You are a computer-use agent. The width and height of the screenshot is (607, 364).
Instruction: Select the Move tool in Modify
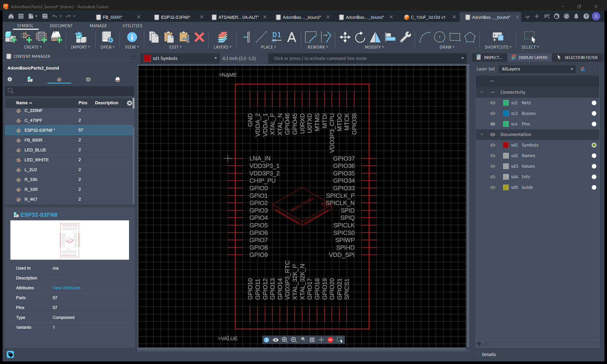click(x=345, y=37)
